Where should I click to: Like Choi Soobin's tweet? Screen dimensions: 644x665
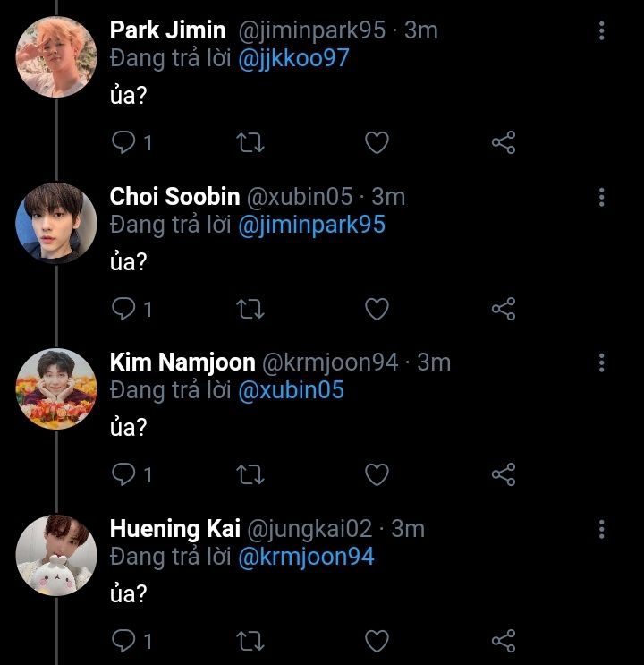tap(377, 309)
